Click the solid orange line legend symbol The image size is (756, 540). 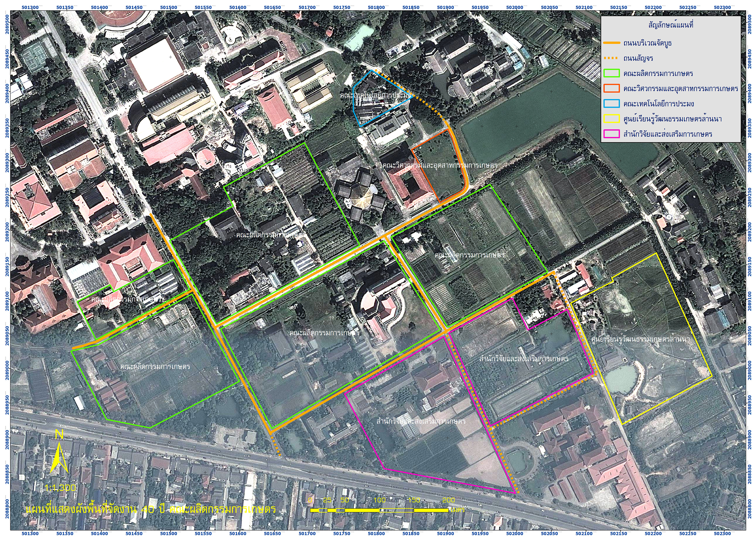tap(611, 43)
